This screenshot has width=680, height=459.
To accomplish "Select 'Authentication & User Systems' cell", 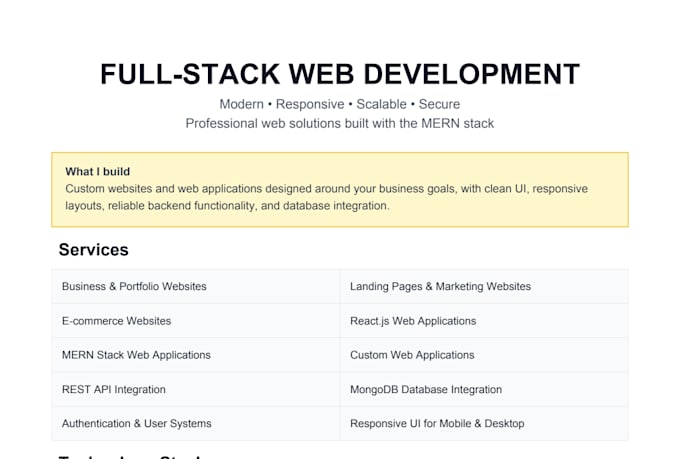I will 196,423.
